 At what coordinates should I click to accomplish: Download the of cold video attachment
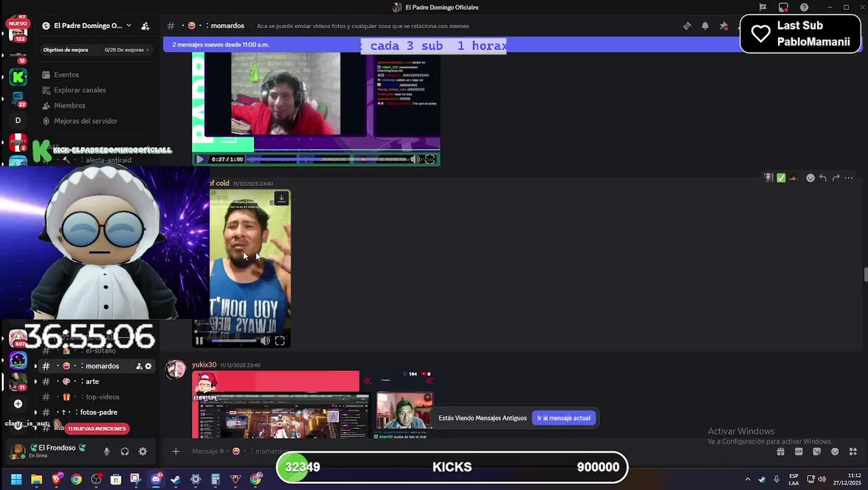coord(281,198)
